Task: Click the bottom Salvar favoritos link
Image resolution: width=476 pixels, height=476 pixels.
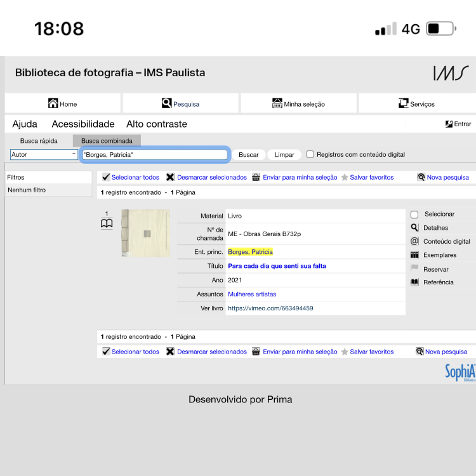Action: (x=371, y=352)
